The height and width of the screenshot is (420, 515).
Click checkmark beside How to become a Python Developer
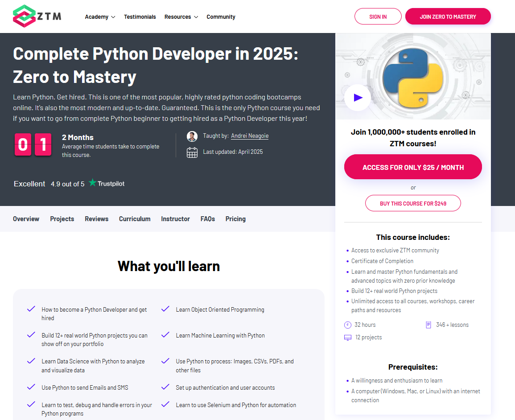[31, 309]
